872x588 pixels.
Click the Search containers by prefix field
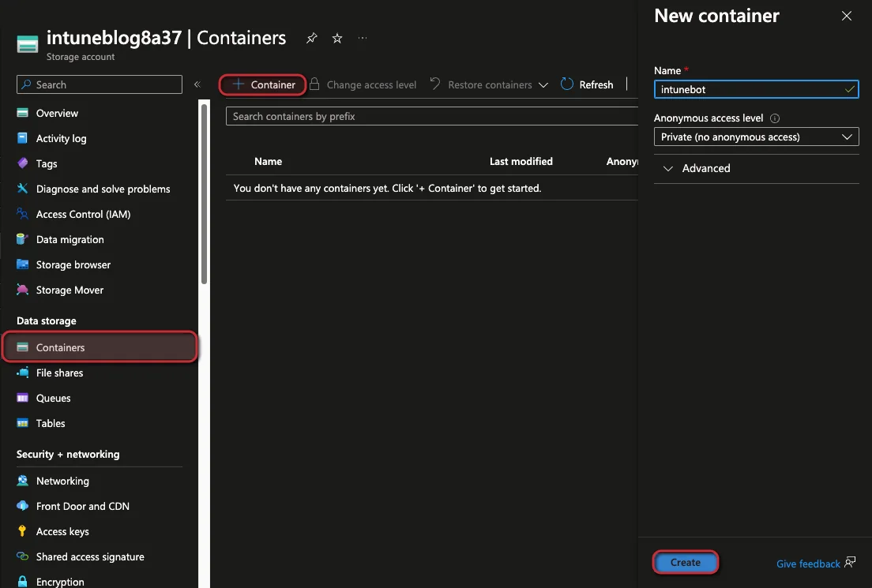432,116
